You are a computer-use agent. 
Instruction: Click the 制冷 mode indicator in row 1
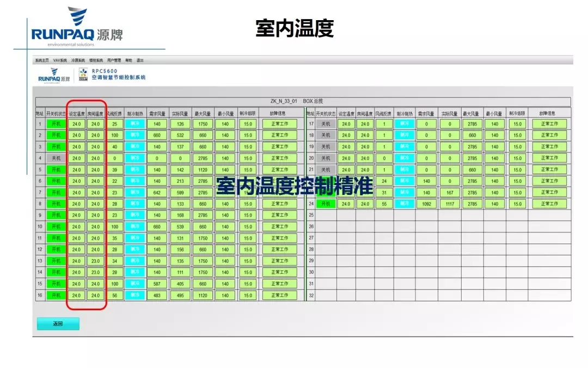134,124
